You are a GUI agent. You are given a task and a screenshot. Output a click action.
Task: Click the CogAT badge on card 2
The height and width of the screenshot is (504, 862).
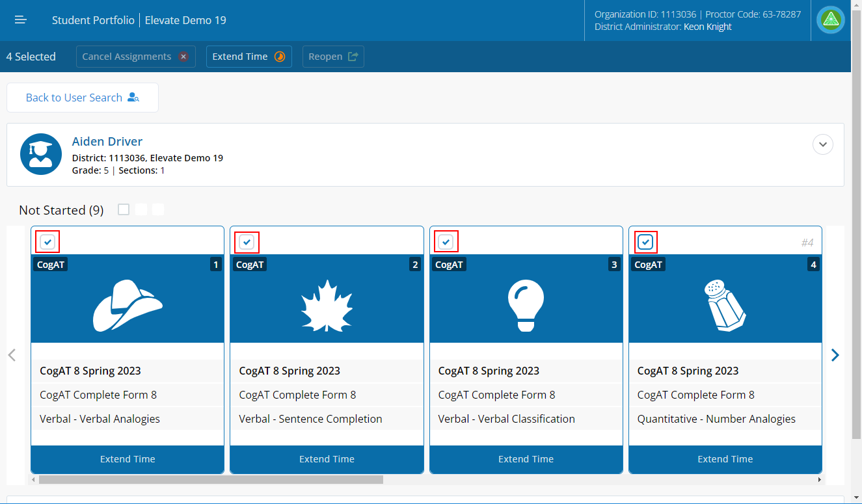(x=250, y=265)
